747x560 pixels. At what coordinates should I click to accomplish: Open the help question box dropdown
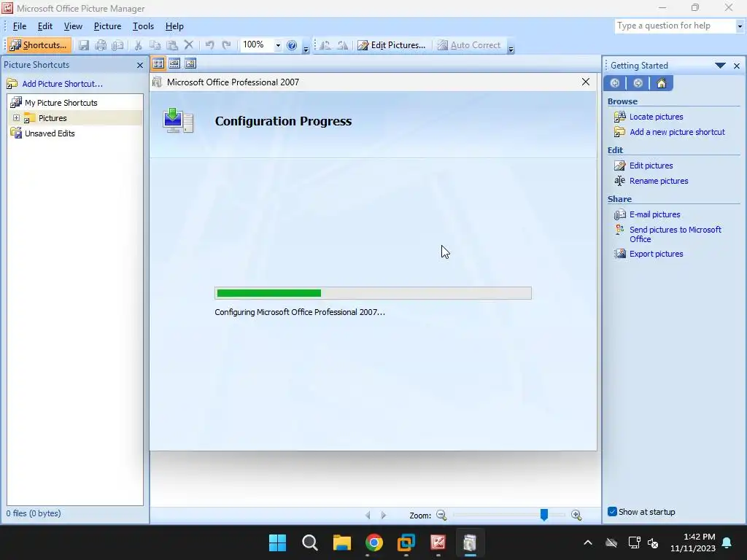click(740, 26)
